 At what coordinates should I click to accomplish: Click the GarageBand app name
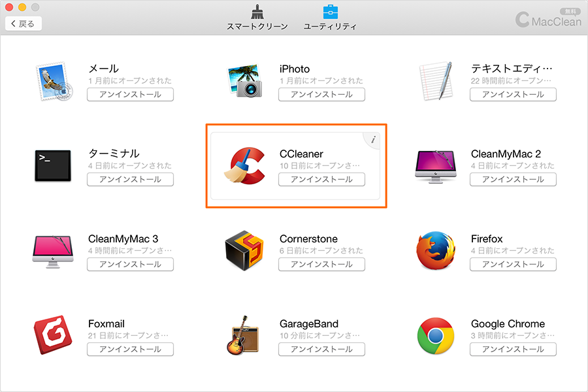(x=308, y=324)
